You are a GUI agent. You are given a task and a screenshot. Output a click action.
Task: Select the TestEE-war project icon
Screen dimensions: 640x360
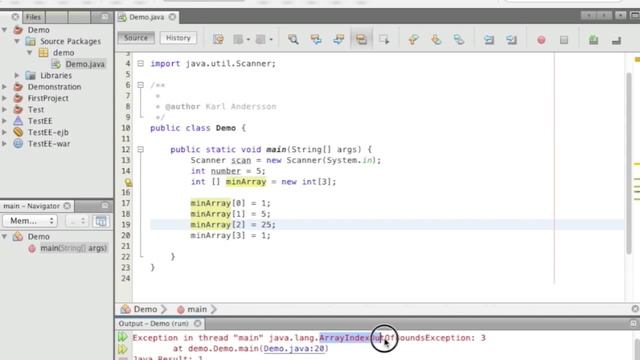pos(18,144)
